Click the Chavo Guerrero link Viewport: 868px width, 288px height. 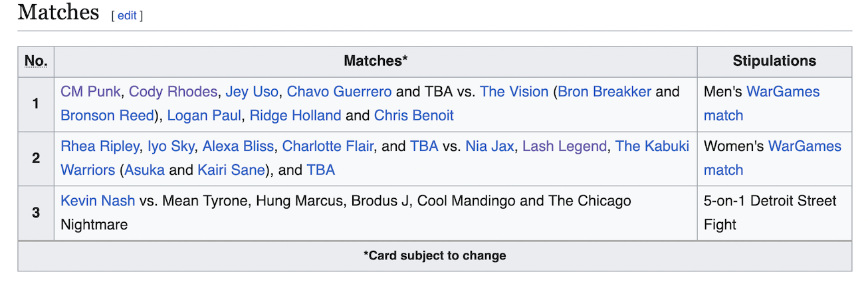(x=339, y=92)
